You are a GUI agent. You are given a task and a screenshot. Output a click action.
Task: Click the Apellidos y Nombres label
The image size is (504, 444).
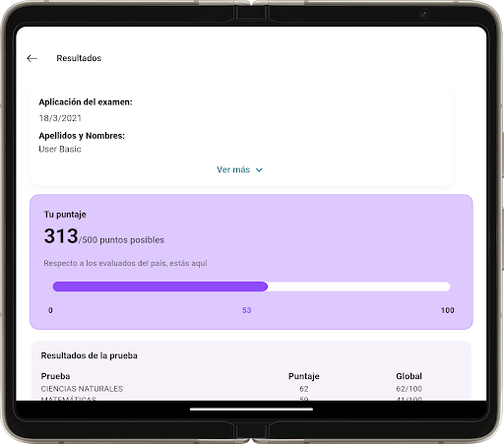coord(82,136)
